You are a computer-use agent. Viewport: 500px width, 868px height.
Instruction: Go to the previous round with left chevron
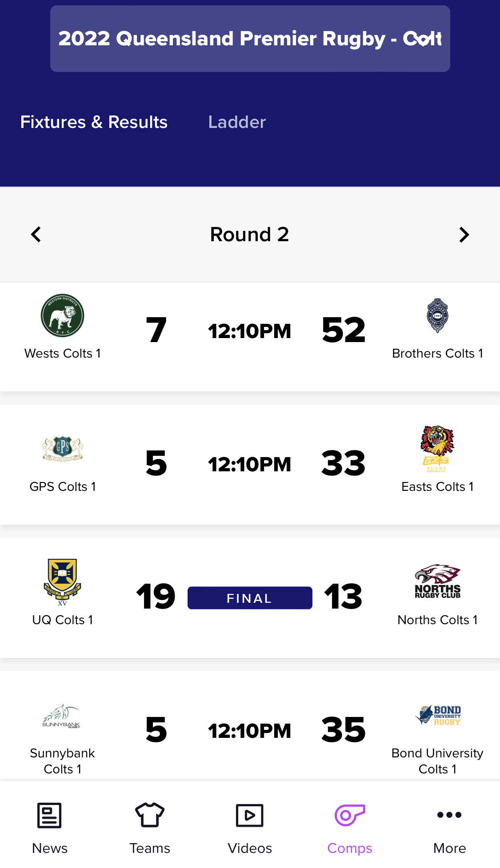click(36, 235)
